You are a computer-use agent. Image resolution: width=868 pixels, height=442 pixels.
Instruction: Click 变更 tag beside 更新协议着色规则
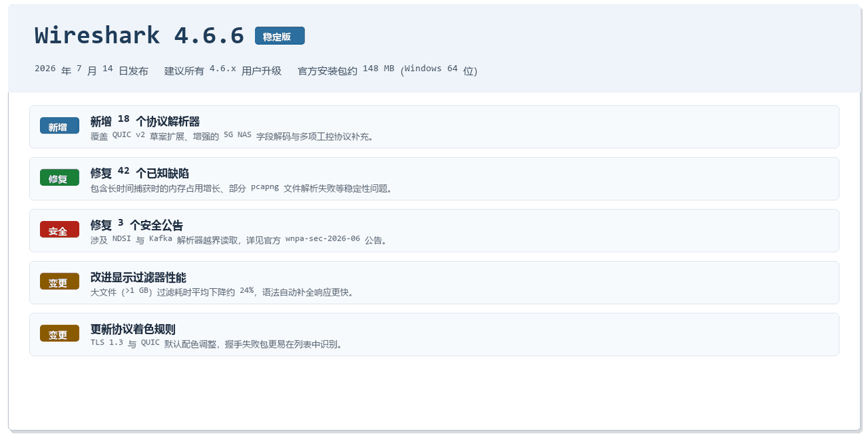(x=60, y=334)
